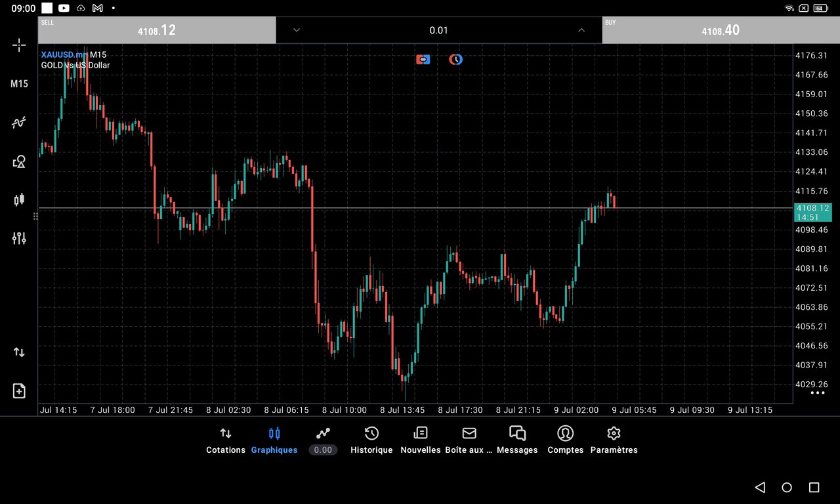The image size is (840, 504).
Task: Switch to Graphiques tab
Action: (x=274, y=440)
